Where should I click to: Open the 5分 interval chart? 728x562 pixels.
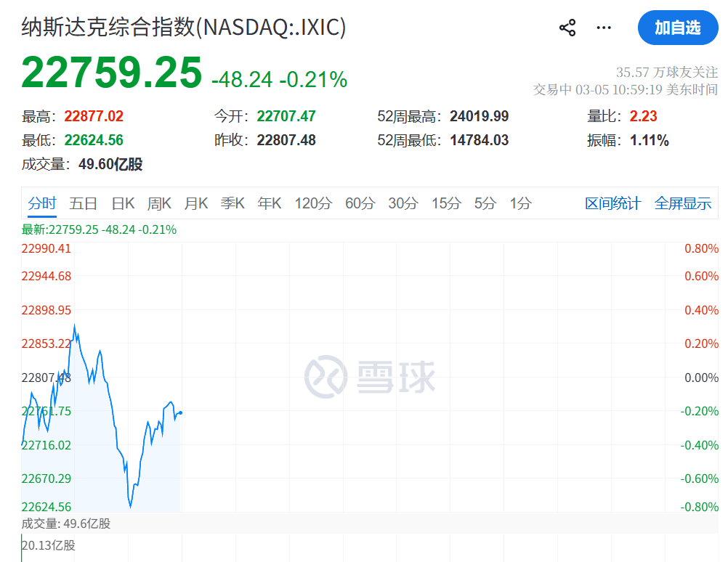(484, 203)
